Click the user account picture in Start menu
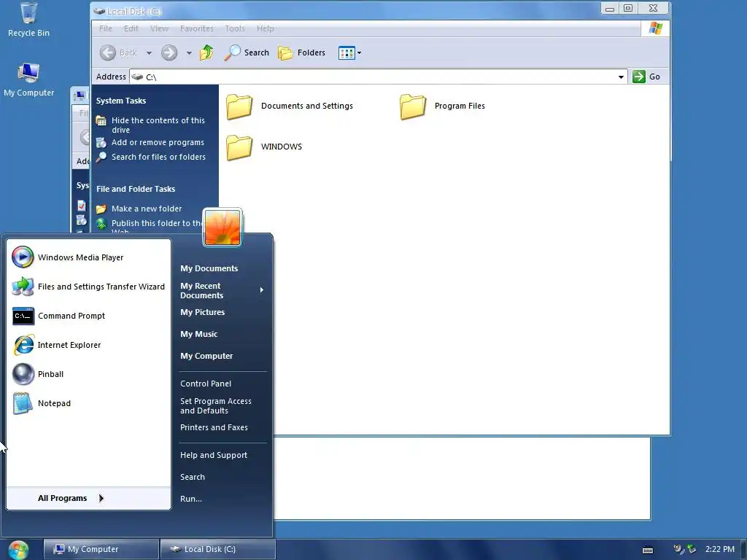The width and height of the screenshot is (747, 560). [222, 227]
